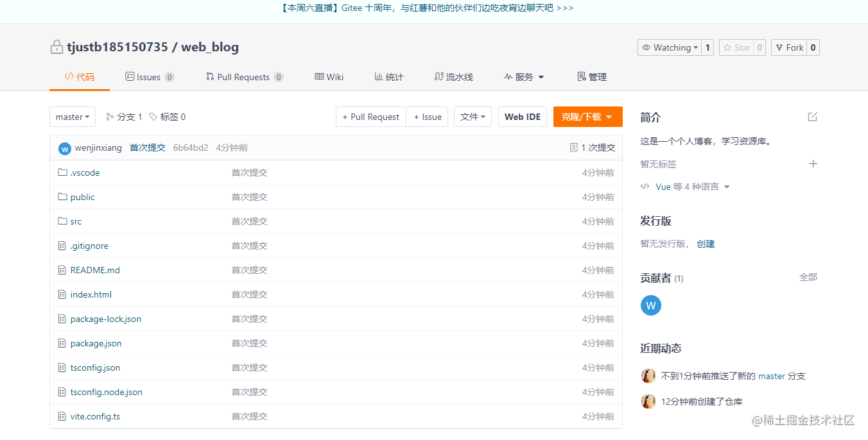Open the src folder
Image resolution: width=868 pixels, height=440 pixels.
pyautogui.click(x=74, y=221)
